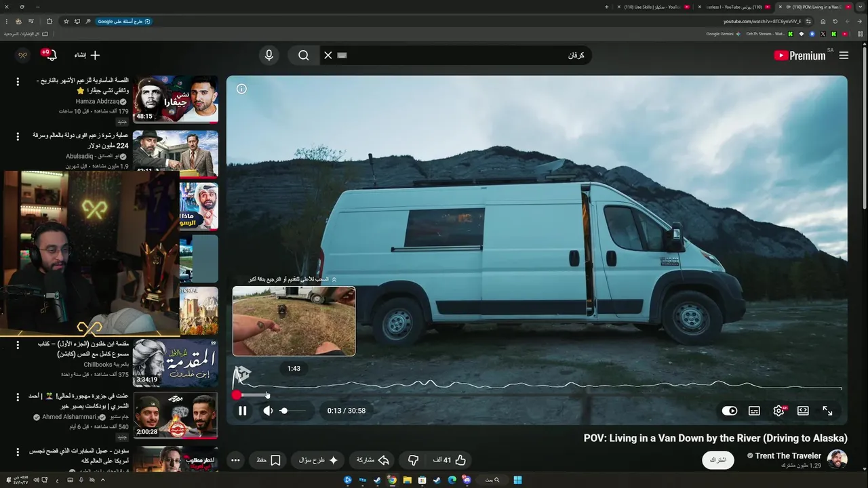Open the player settings gear menu
The height and width of the screenshot is (488, 868).
pos(778,411)
